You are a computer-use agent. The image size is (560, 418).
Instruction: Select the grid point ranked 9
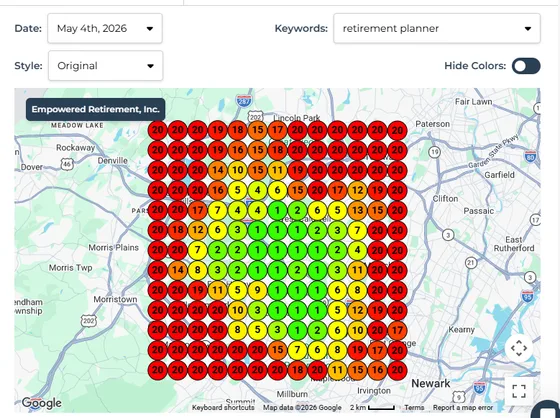pyautogui.click(x=258, y=290)
